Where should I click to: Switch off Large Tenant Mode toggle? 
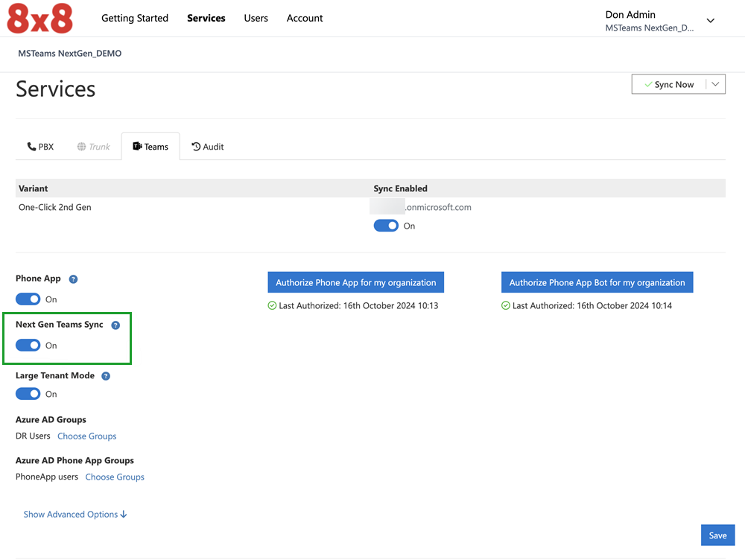[28, 394]
